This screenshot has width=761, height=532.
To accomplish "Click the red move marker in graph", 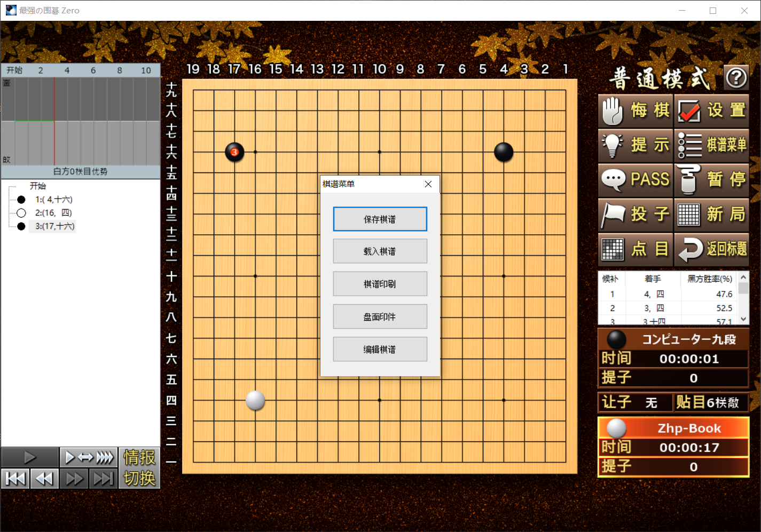I will 54,121.
